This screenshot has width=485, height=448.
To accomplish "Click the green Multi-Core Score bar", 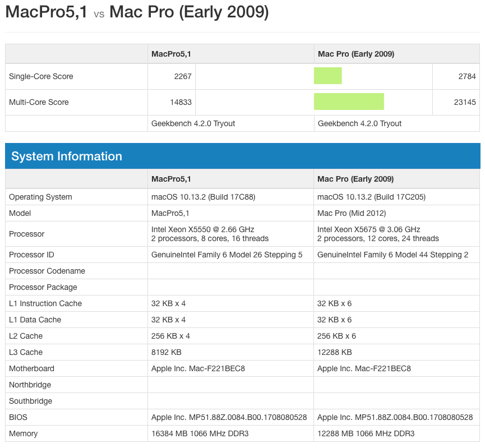I will pyautogui.click(x=348, y=101).
